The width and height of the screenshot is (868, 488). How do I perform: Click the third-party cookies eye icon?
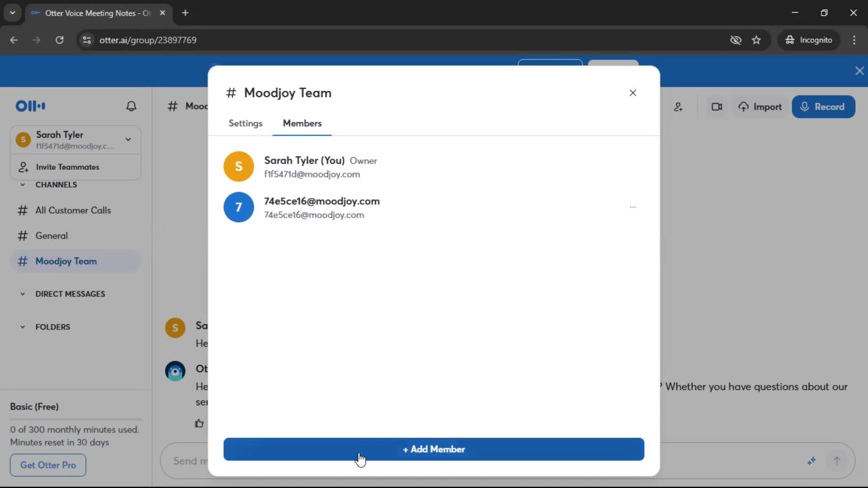(736, 40)
